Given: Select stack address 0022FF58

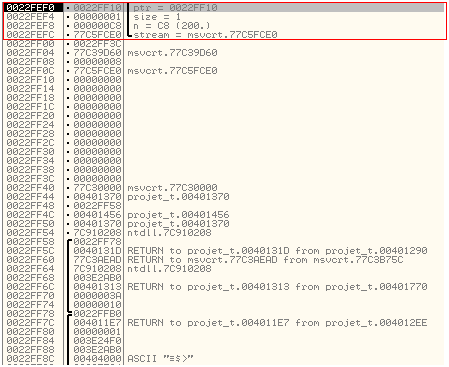Looking at the screenshot, I should click(30, 242).
